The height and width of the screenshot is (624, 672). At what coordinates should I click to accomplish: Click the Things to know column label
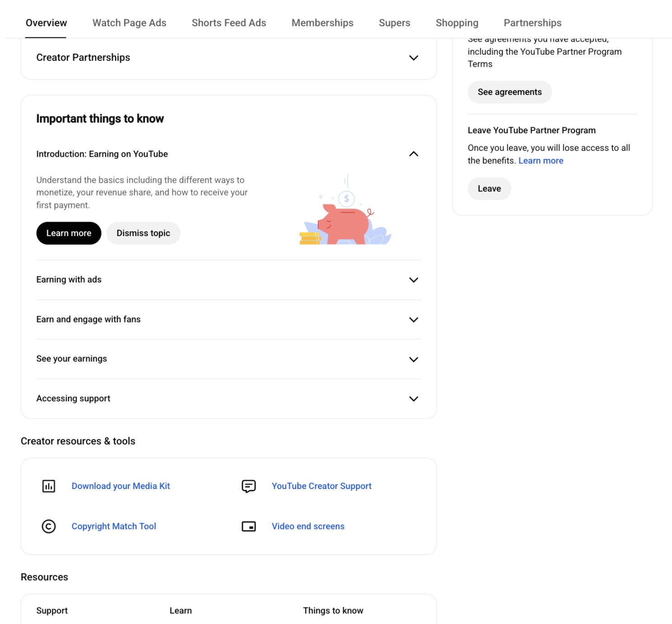point(333,610)
